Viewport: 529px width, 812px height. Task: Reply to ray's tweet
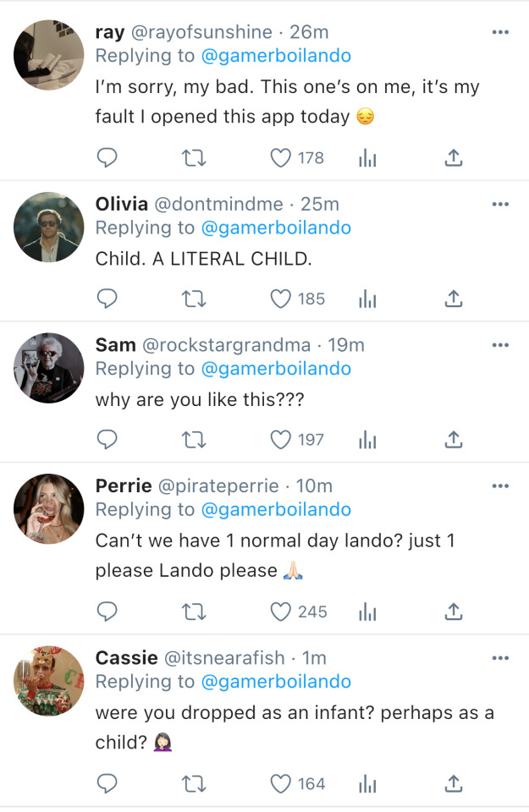pyautogui.click(x=107, y=157)
